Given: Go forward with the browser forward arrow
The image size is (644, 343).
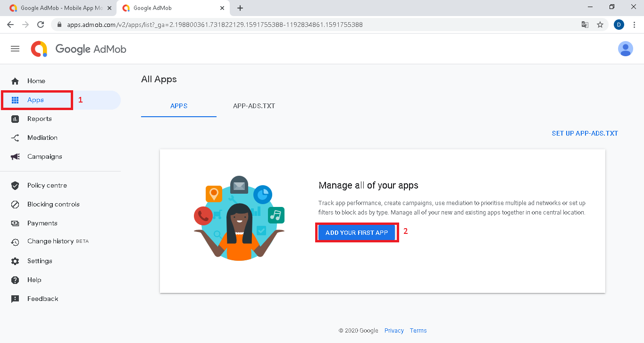Looking at the screenshot, I should coord(25,25).
